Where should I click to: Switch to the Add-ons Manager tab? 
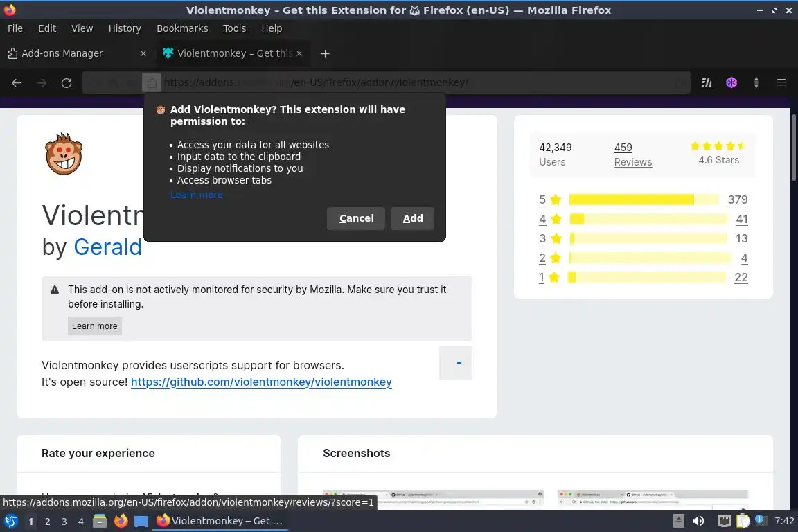pos(78,53)
